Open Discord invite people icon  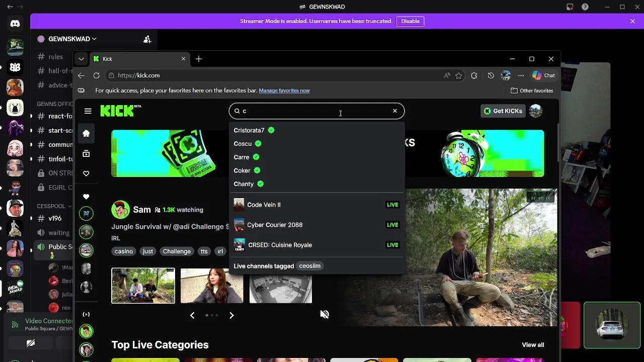pos(147,39)
